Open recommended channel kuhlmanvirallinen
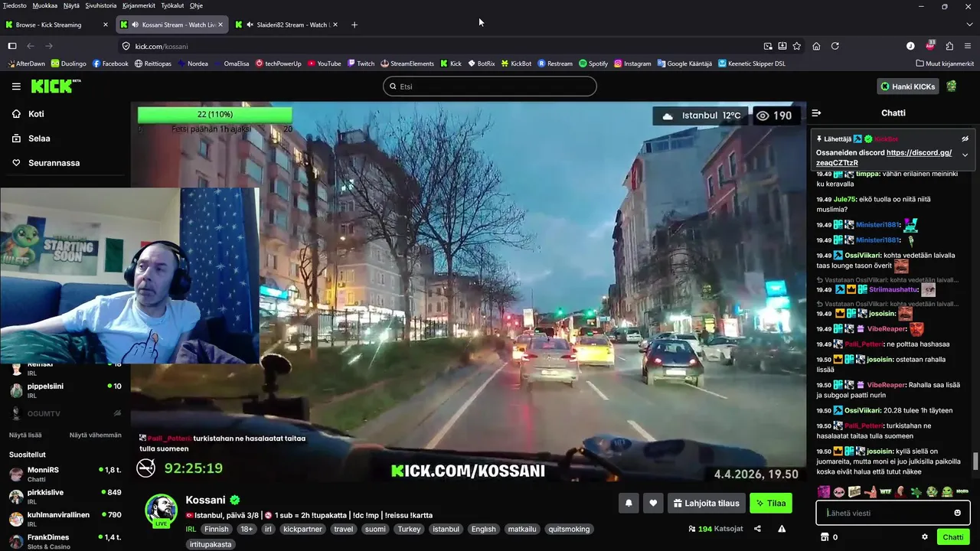980x551 pixels. click(x=65, y=518)
